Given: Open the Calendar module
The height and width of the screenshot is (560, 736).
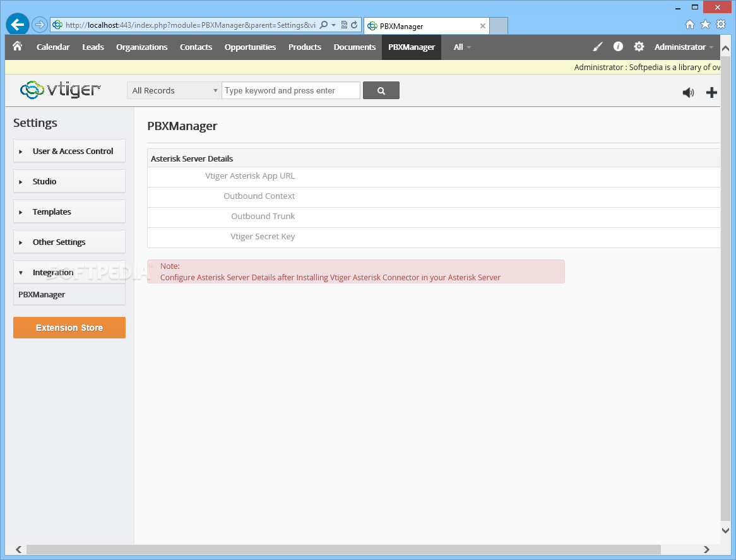Looking at the screenshot, I should tap(53, 47).
